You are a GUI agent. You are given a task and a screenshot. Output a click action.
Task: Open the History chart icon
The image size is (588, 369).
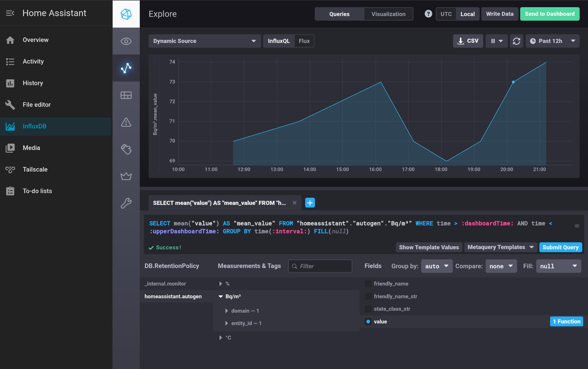pos(10,83)
